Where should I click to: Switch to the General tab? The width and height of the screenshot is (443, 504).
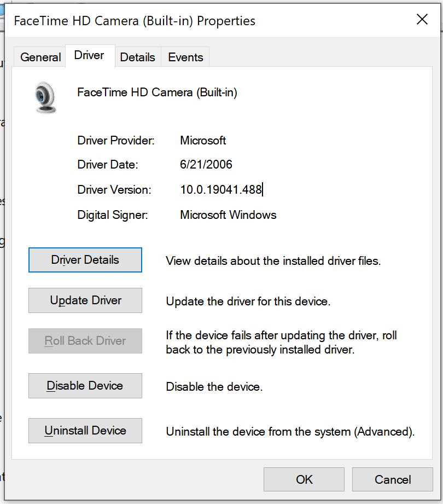(39, 57)
